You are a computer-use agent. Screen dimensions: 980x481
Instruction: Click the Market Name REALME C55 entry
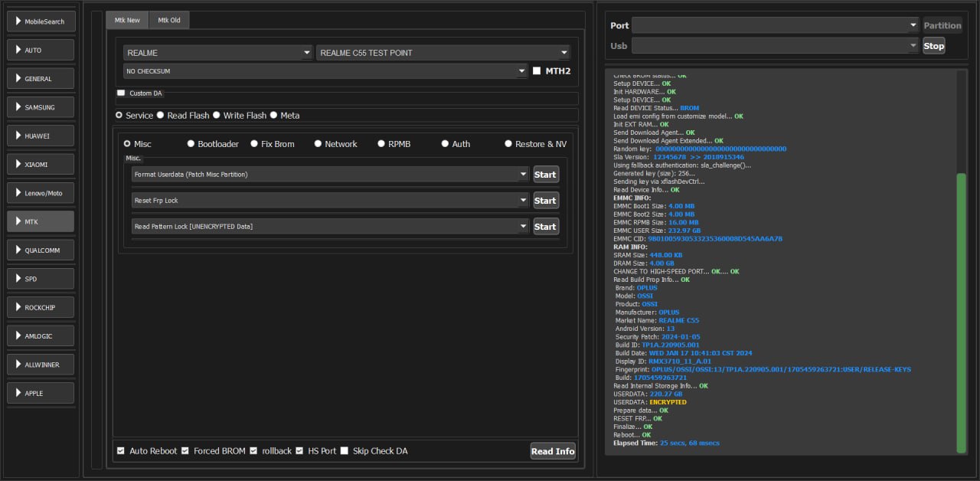657,320
